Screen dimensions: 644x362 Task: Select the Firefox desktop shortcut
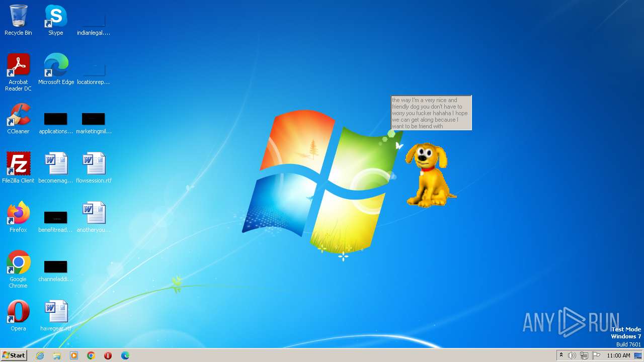click(x=18, y=217)
